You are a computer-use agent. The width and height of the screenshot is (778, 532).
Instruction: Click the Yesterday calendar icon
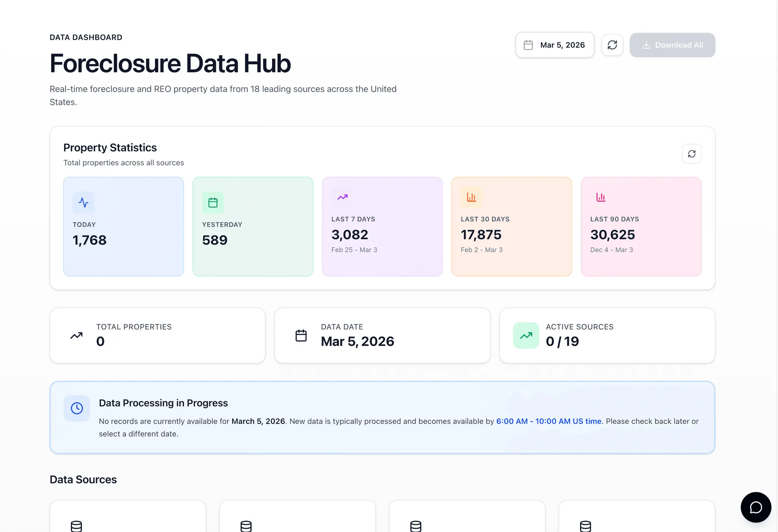point(213,202)
